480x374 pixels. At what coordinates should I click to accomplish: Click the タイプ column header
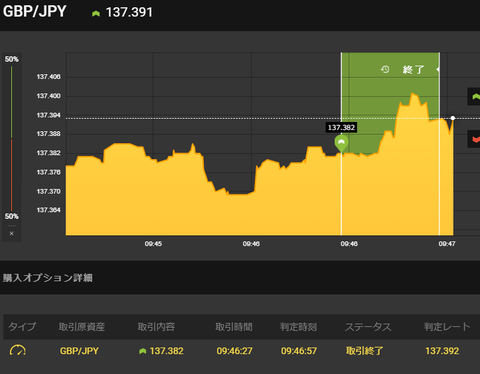pos(22,327)
